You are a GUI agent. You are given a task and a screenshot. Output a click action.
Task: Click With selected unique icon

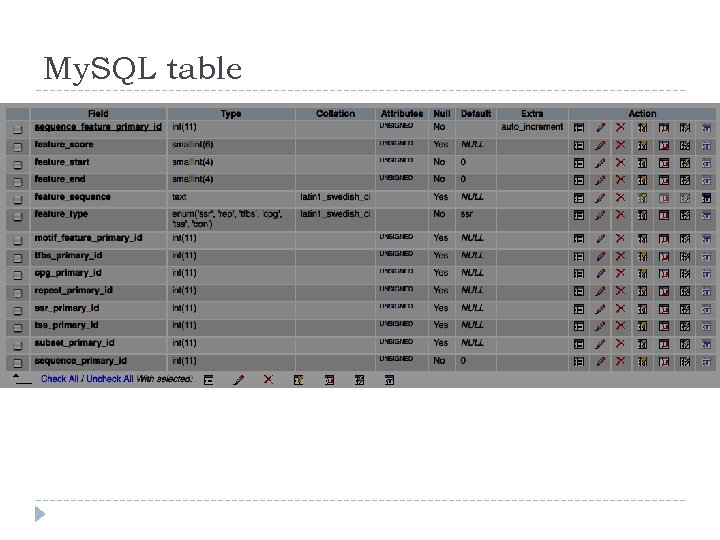pyautogui.click(x=329, y=380)
